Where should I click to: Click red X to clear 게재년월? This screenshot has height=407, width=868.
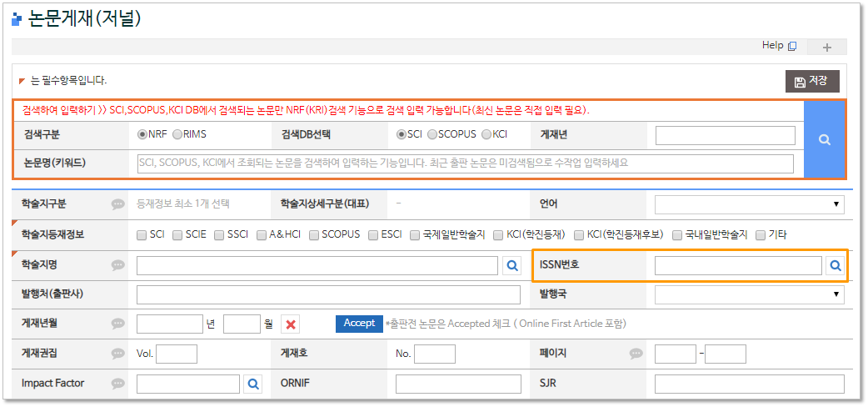tap(292, 324)
